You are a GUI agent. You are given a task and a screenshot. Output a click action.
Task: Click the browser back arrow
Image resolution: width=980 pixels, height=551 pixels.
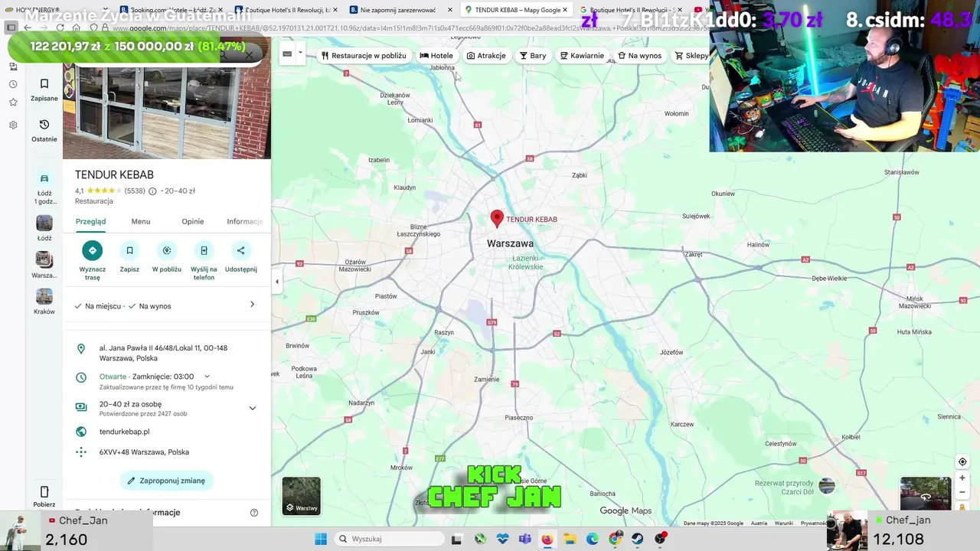tap(28, 28)
